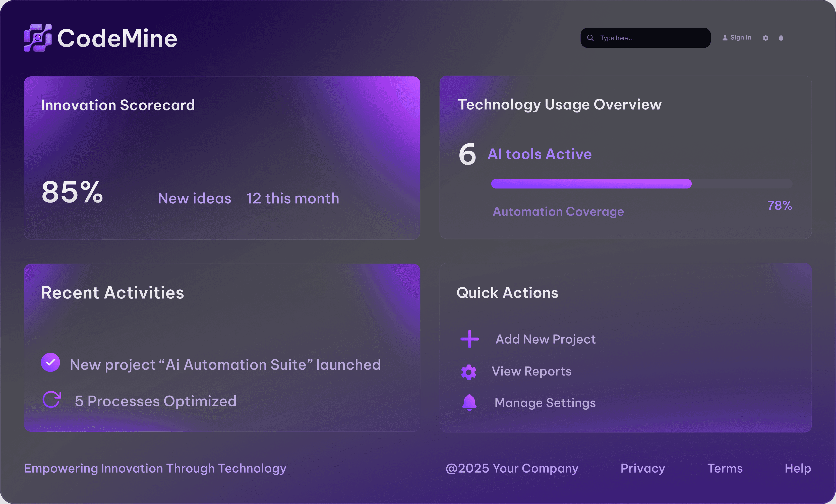This screenshot has width=836, height=504.
Task: Click the refresh icon for Processes Optimized
Action: [x=51, y=400]
